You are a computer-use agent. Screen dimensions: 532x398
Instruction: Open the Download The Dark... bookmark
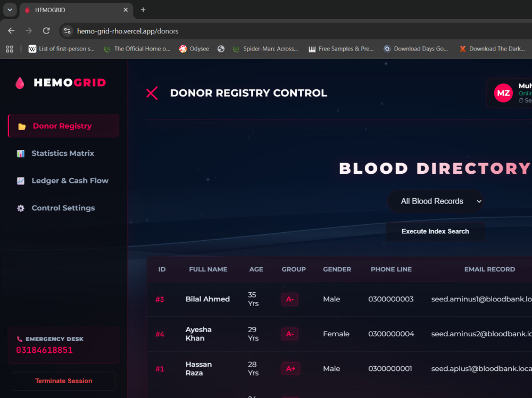(492, 49)
